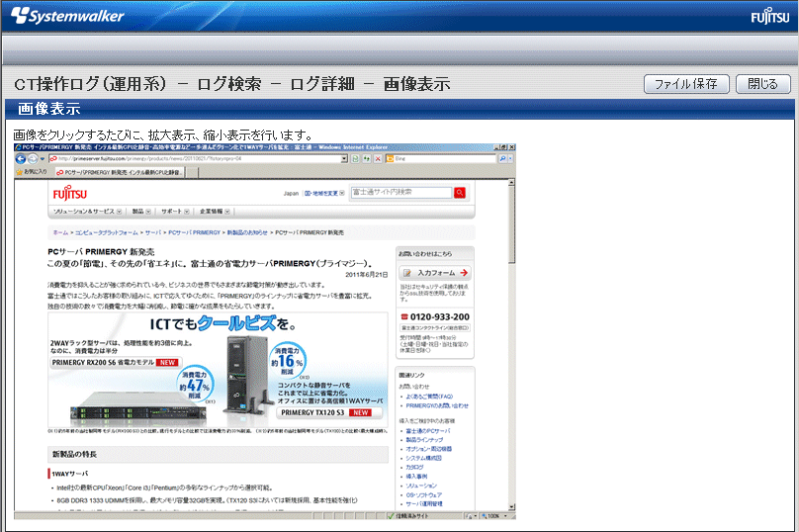Click the IE refresh icon beside address bar

355,158
